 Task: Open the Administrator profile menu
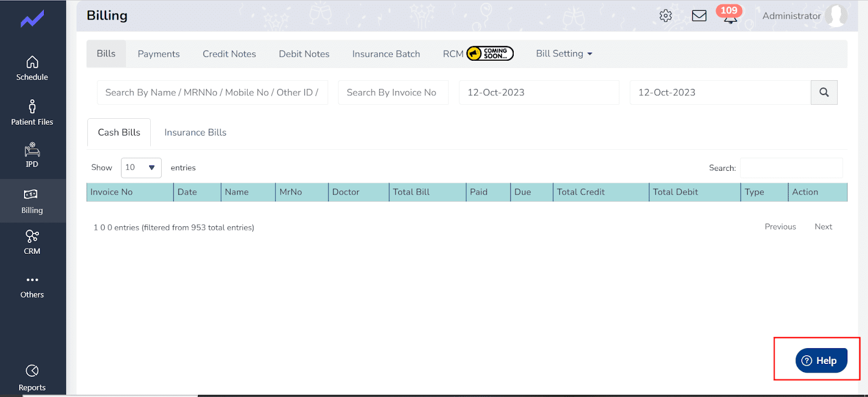(x=803, y=16)
